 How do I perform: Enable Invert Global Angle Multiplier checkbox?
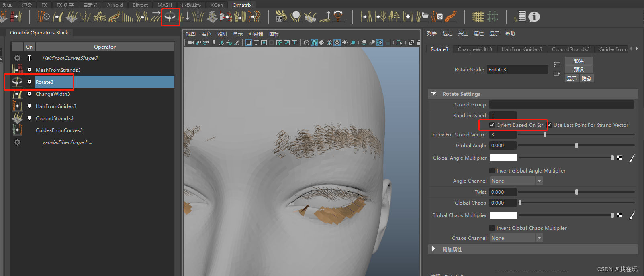click(492, 171)
